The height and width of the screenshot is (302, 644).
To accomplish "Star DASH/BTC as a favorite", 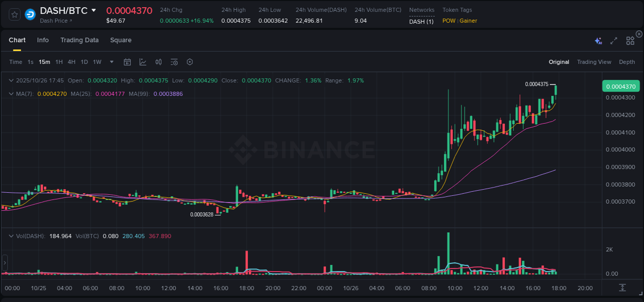I will coord(14,14).
